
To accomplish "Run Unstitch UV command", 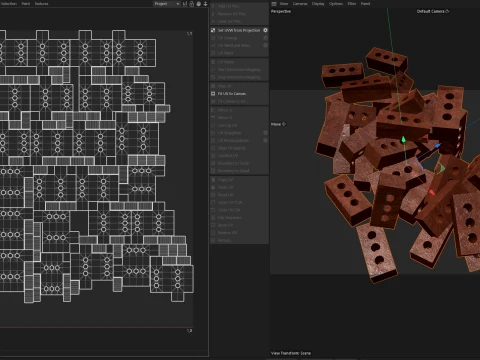I will (239, 156).
